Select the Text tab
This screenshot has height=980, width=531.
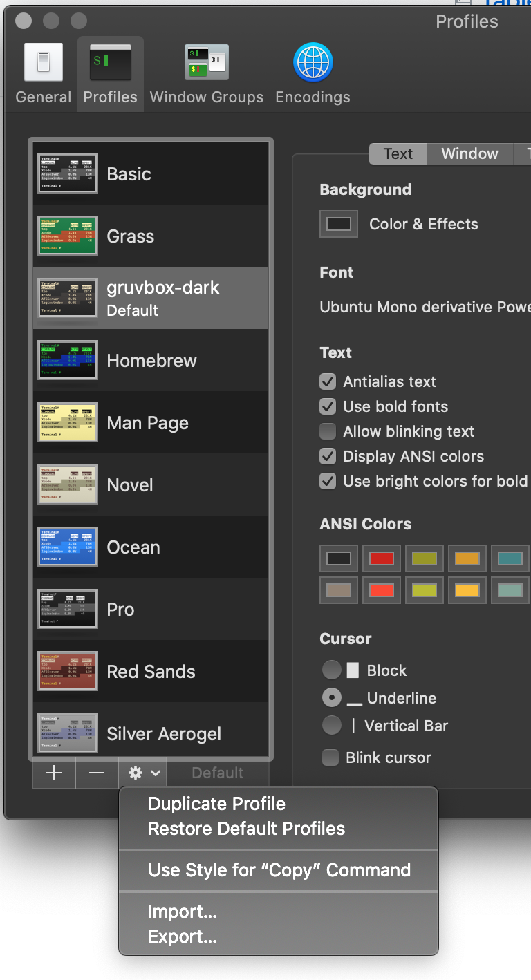(x=398, y=153)
